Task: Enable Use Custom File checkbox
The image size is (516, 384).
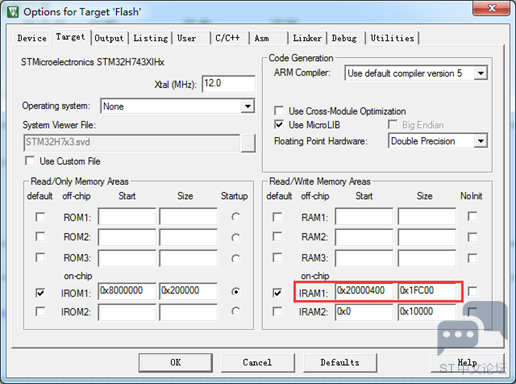Action: [30, 161]
